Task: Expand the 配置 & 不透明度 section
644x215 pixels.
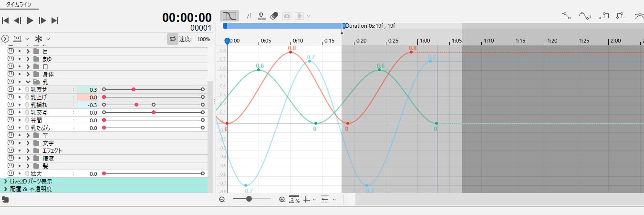Action: (x=5, y=189)
